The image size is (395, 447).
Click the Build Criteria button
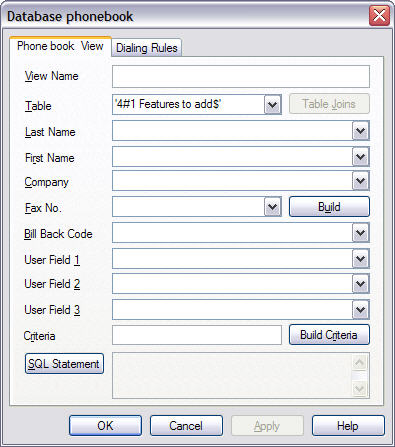coord(329,335)
